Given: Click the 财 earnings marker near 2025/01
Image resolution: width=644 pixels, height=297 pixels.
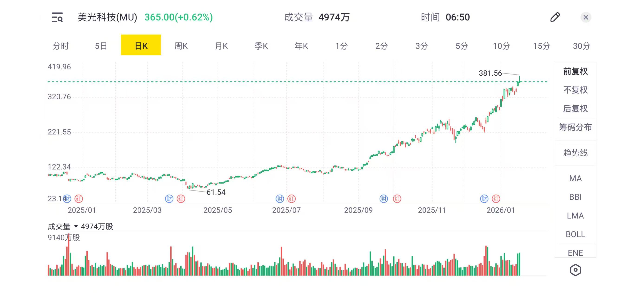Looking at the screenshot, I should [67, 199].
